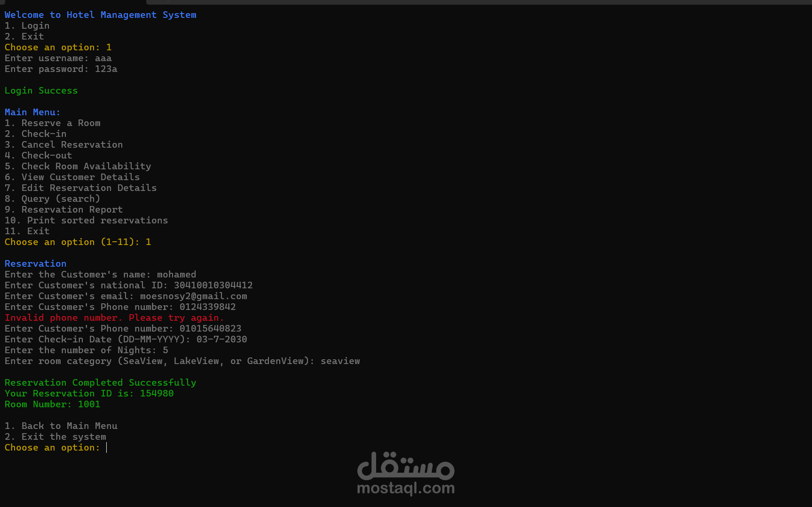Image resolution: width=812 pixels, height=507 pixels.
Task: Click 'Your Reservation ID is: 154980' line
Action: click(89, 394)
